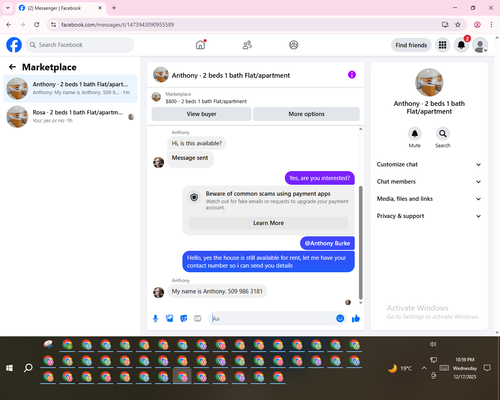The width and height of the screenshot is (500, 400).
Task: Record a voice clip with microphone icon
Action: 155,318
